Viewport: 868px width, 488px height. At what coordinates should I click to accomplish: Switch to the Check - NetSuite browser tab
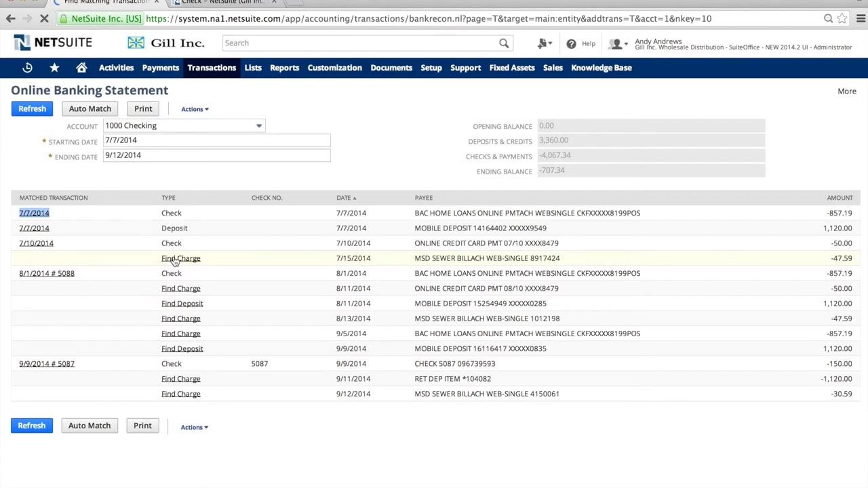[222, 2]
